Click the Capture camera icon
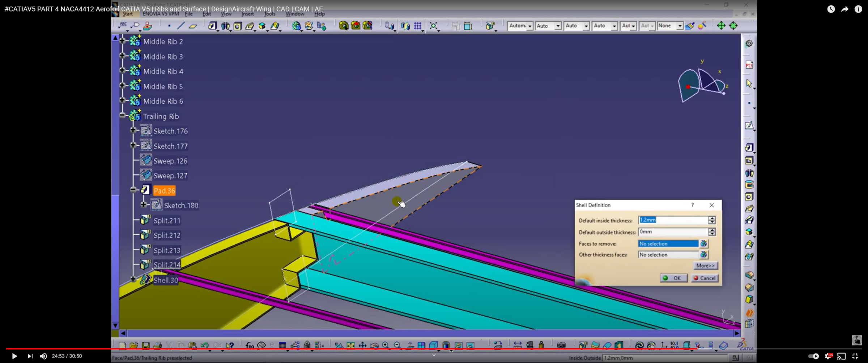This screenshot has width=868, height=363. [561, 346]
